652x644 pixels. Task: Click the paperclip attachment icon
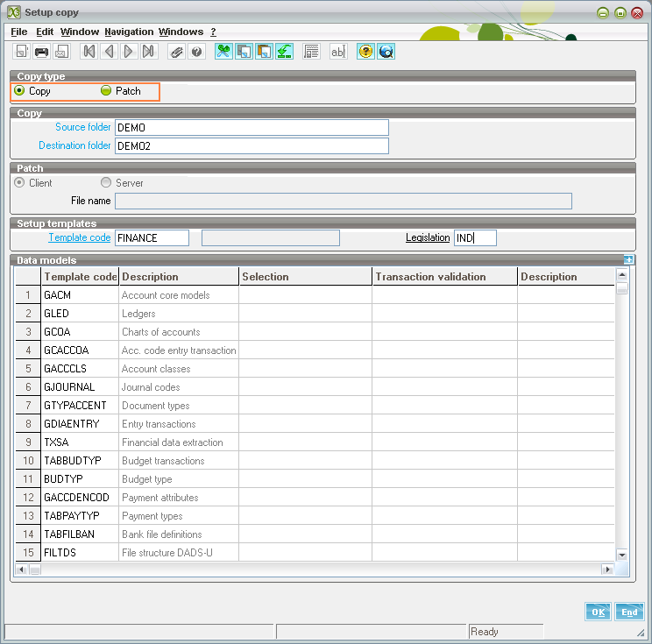click(x=176, y=52)
